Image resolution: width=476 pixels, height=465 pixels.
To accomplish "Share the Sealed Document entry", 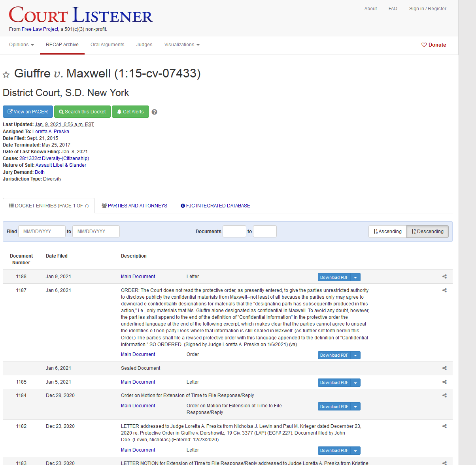I will click(444, 368).
